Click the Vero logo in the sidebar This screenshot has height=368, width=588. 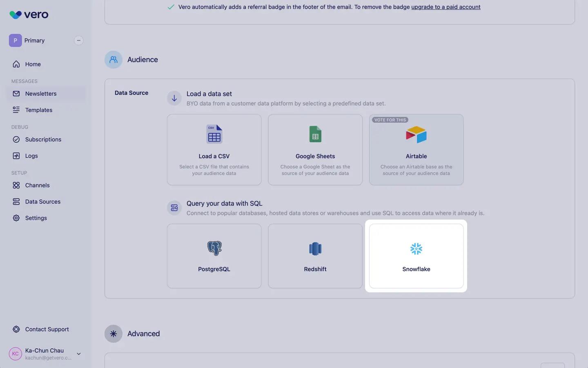tap(29, 15)
